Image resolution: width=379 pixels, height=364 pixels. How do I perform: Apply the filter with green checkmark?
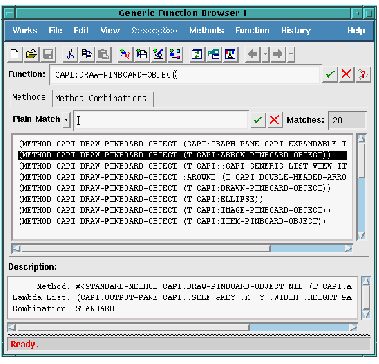(x=258, y=120)
